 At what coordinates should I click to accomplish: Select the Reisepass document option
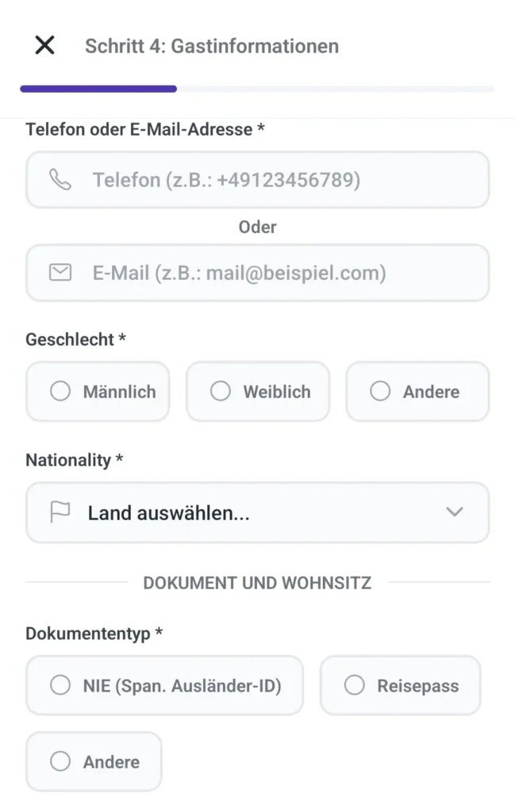click(x=401, y=685)
